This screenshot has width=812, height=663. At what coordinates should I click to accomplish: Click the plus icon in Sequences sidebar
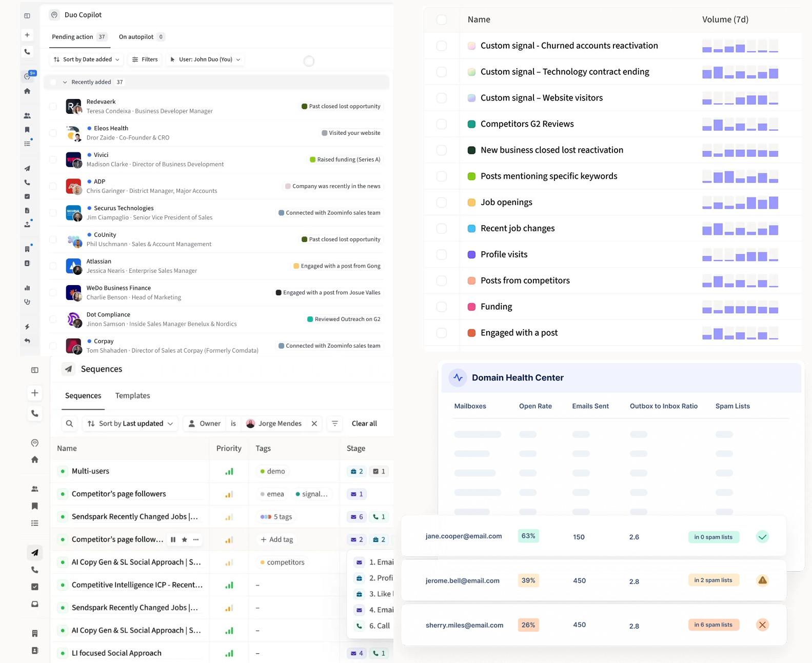35,393
